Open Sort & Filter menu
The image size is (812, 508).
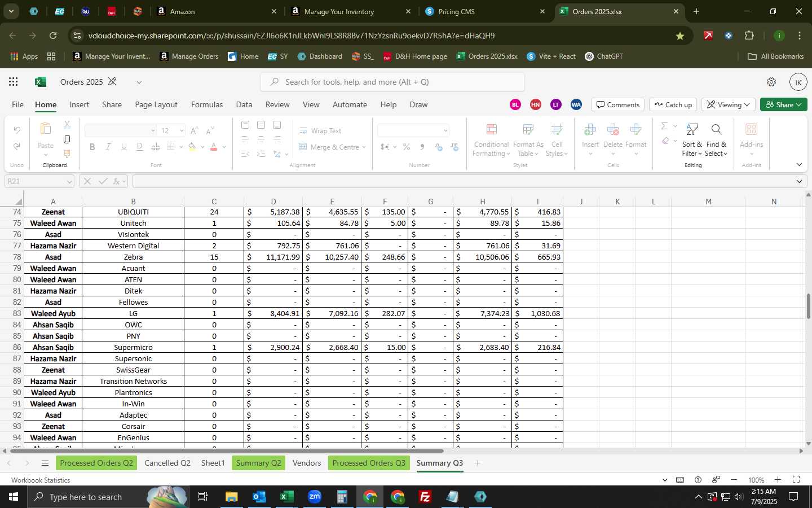pos(692,141)
